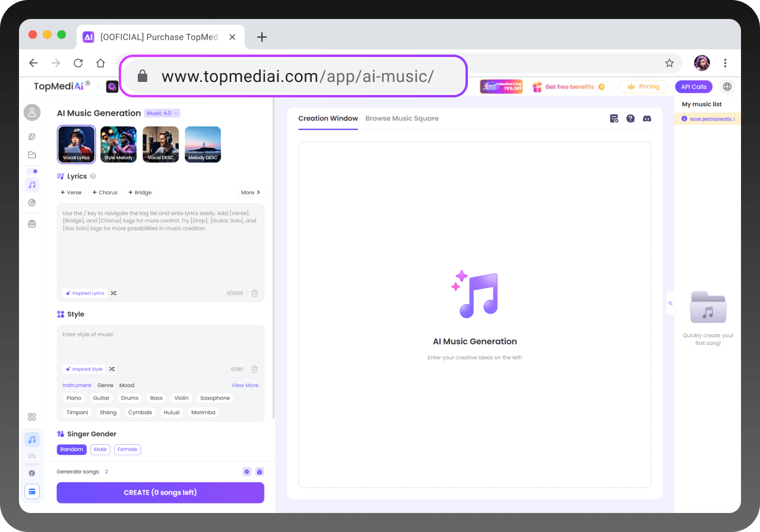Select the music note icon in the upper sidebar
This screenshot has height=532, width=760.
[32, 185]
